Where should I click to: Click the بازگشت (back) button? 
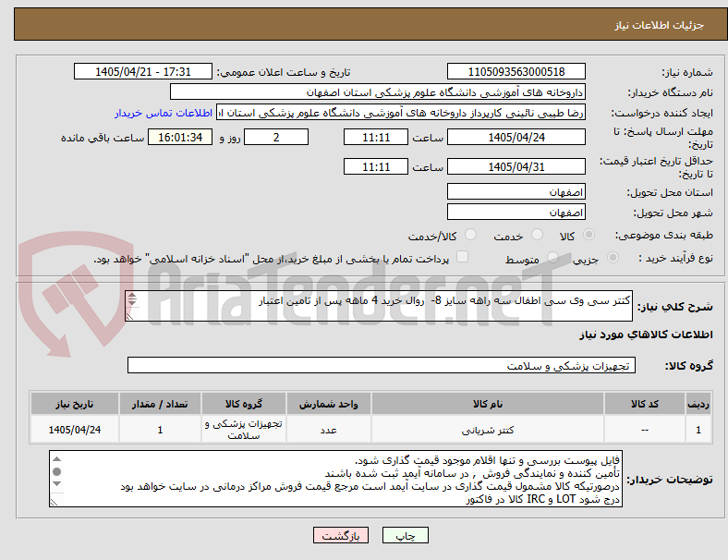[340, 535]
